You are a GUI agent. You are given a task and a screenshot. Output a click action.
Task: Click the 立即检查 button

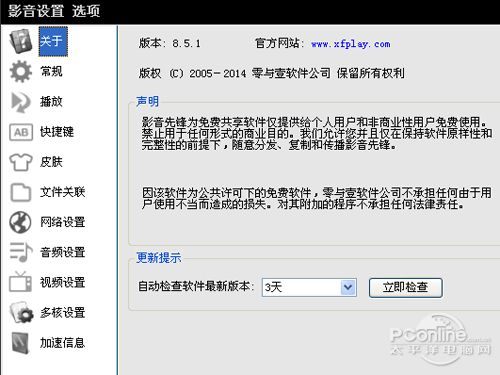click(406, 287)
